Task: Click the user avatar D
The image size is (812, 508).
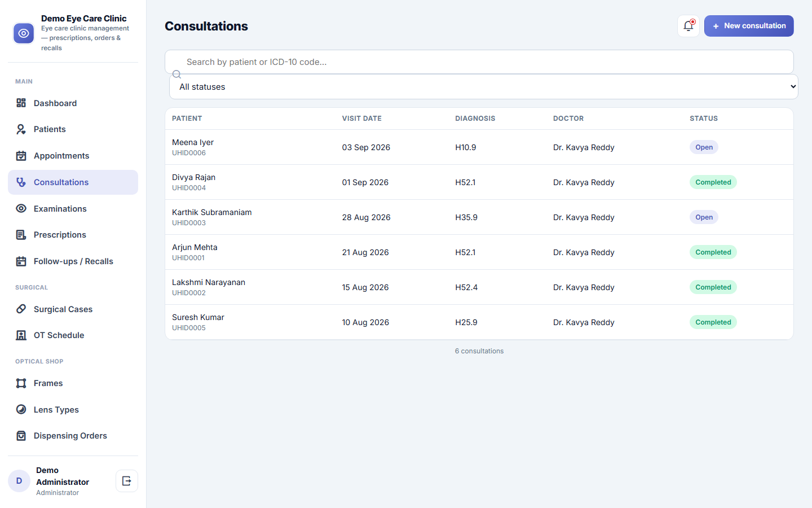Action: coord(19,481)
